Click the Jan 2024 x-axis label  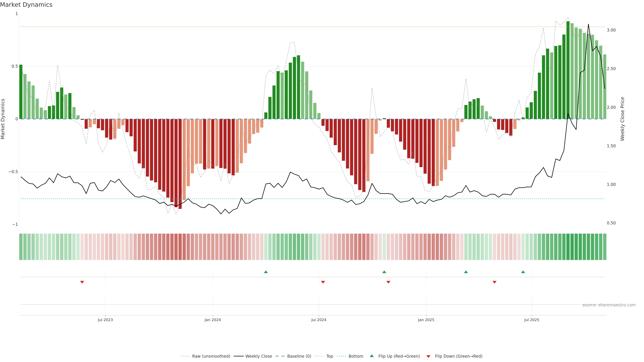click(212, 320)
